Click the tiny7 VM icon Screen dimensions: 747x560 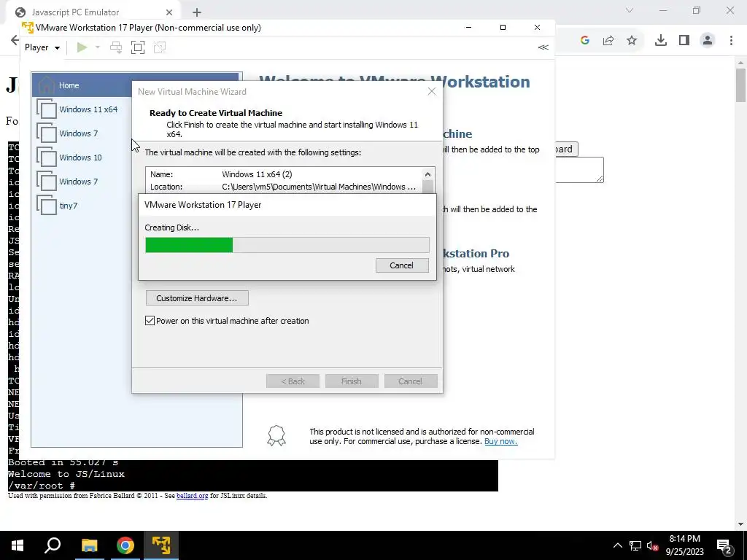(x=46, y=205)
